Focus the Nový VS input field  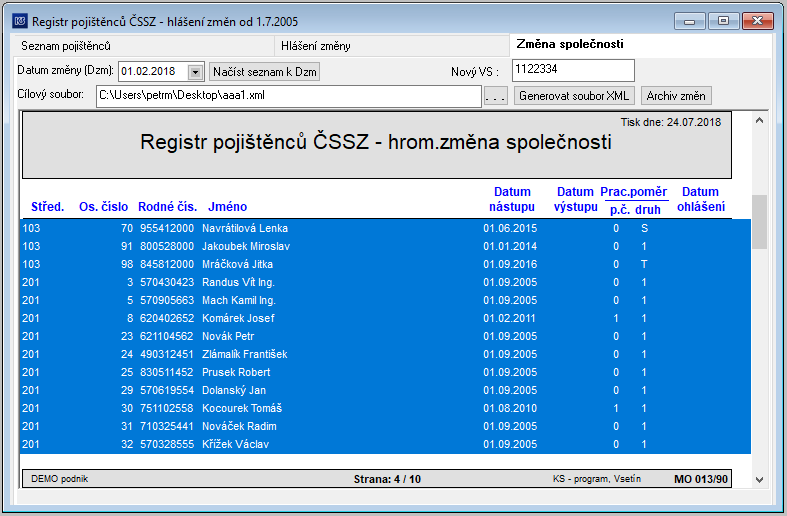tap(573, 70)
